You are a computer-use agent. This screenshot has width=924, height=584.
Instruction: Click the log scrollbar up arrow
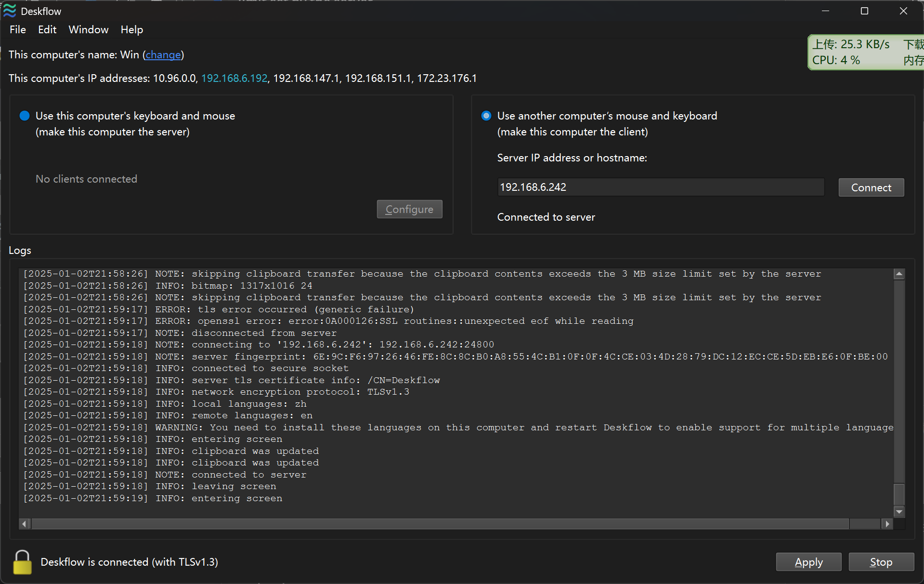tap(898, 274)
